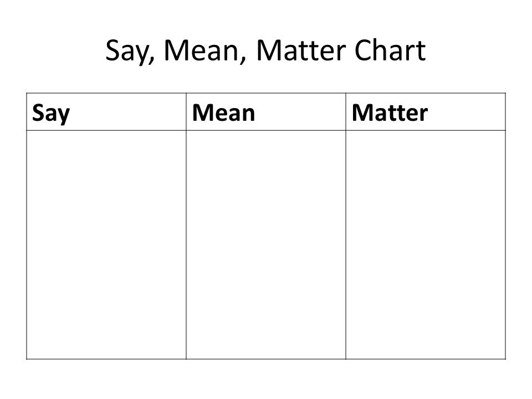The image size is (532, 399).
Task: Click the vertical divider between Say and Mean
Action: [186, 226]
